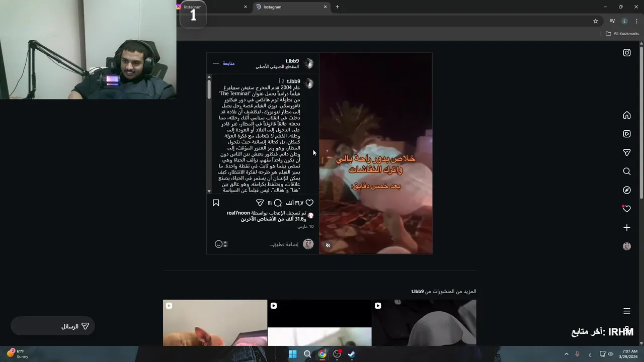
Task: Open Notifications heart icon in sidebar
Action: tap(627, 209)
